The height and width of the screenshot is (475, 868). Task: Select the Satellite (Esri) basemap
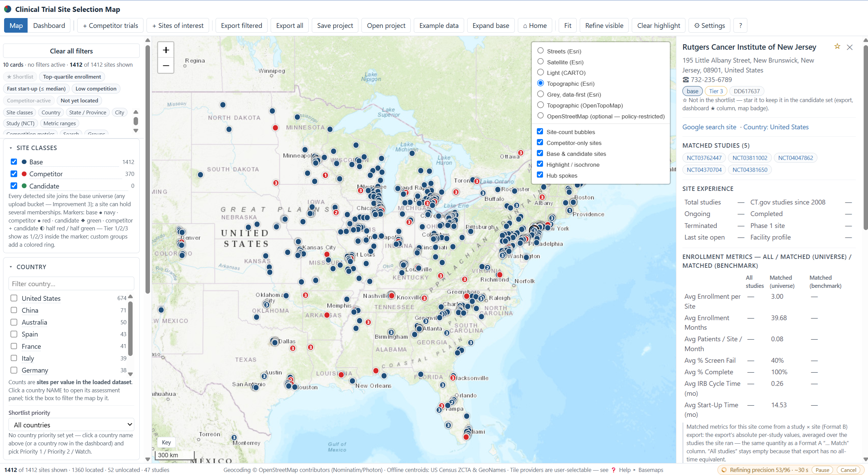[x=540, y=62]
